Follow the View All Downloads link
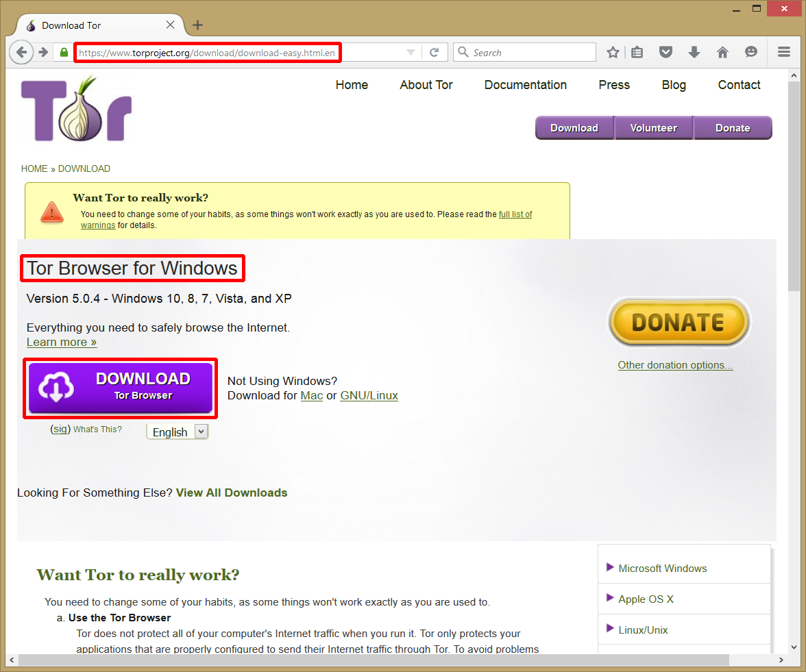Viewport: 806px width, 672px height. tap(232, 493)
